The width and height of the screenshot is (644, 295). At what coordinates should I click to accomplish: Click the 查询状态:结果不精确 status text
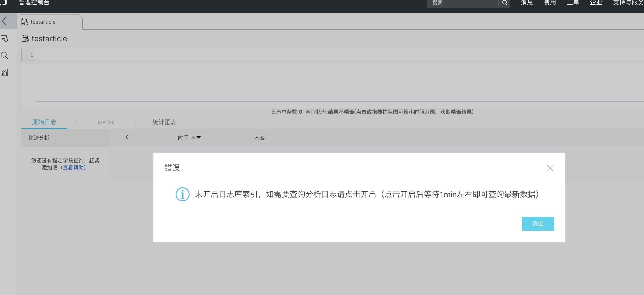point(389,112)
